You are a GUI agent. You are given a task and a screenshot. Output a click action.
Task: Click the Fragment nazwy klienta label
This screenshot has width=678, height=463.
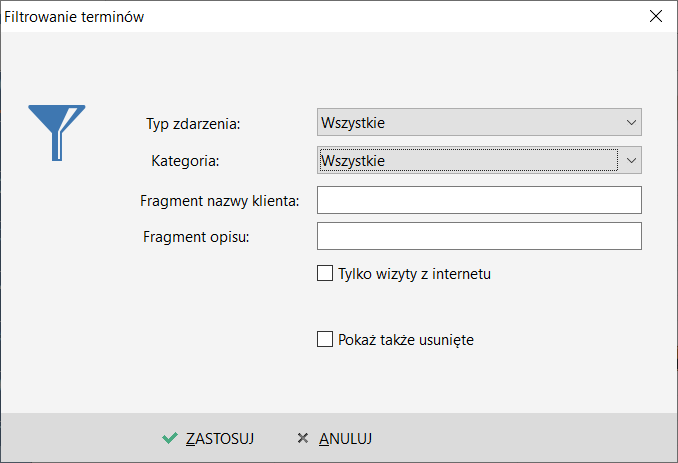220,201
